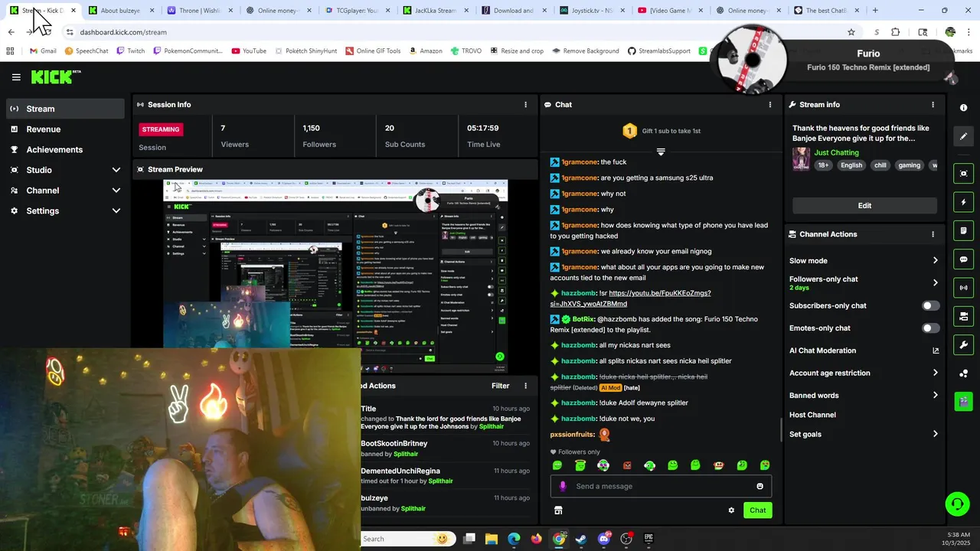Click the chat pause divider arrow icon
The image size is (980, 551).
[661, 152]
